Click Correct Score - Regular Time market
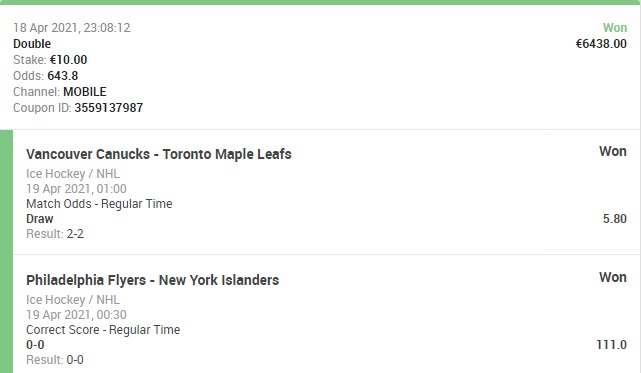The image size is (641, 373). [103, 330]
